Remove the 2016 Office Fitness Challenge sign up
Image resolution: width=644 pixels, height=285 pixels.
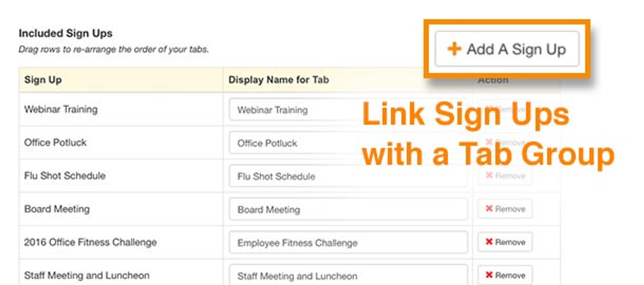[505, 242]
